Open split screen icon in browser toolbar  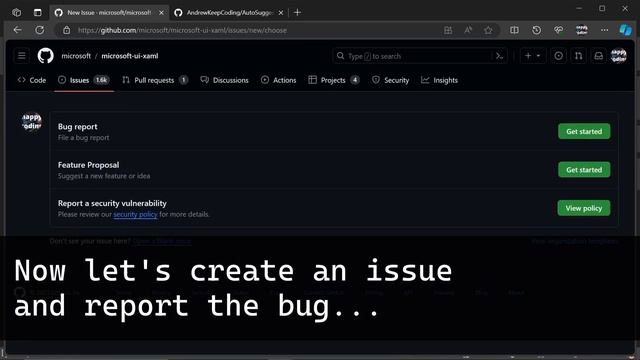coord(514,30)
